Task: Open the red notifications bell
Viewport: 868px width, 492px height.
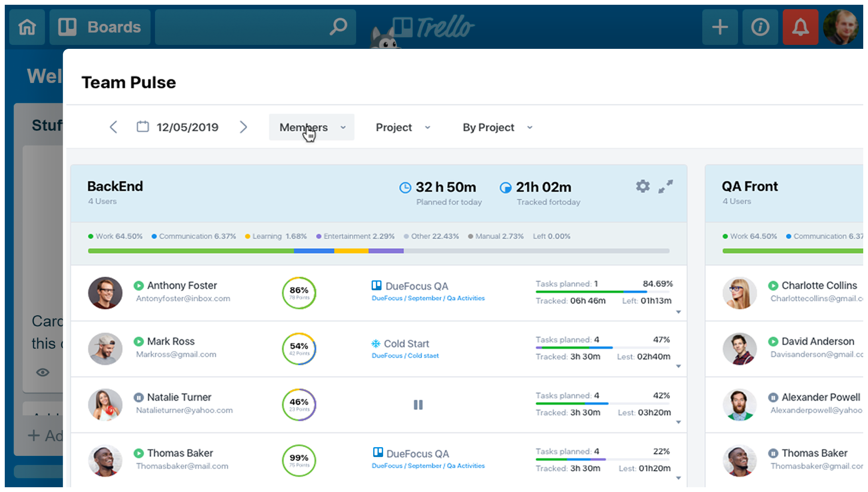Action: tap(800, 27)
